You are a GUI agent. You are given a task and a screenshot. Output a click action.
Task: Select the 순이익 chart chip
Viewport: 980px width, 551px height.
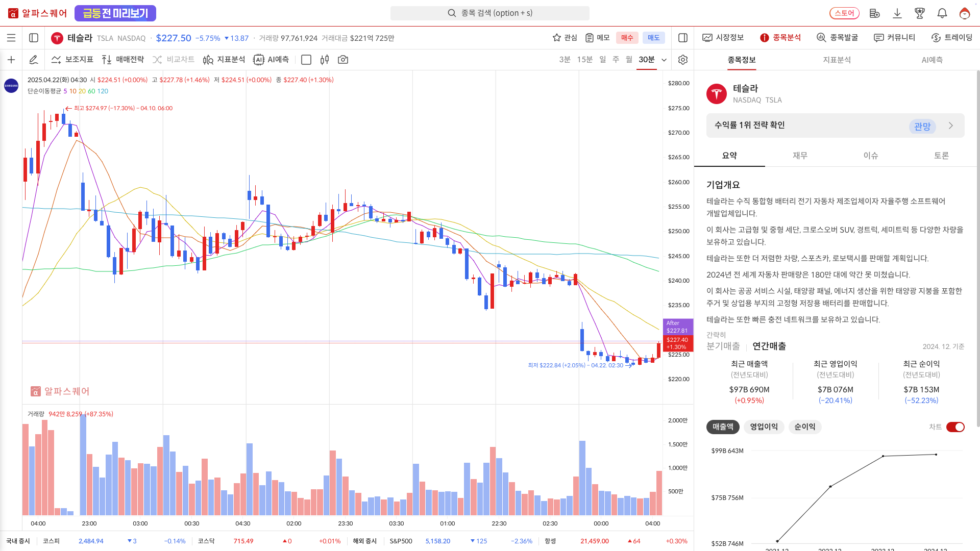click(805, 427)
